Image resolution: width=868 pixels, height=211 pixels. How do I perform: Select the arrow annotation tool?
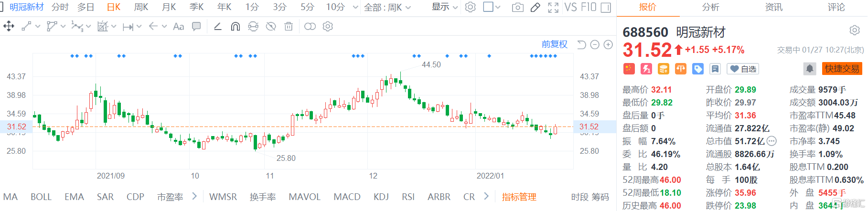click(153, 26)
